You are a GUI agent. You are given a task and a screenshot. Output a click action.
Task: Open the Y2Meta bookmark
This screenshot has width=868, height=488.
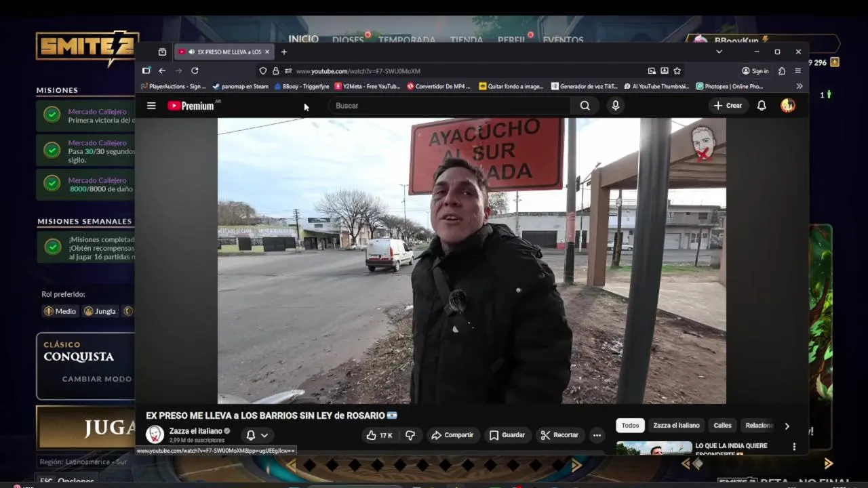(367, 86)
